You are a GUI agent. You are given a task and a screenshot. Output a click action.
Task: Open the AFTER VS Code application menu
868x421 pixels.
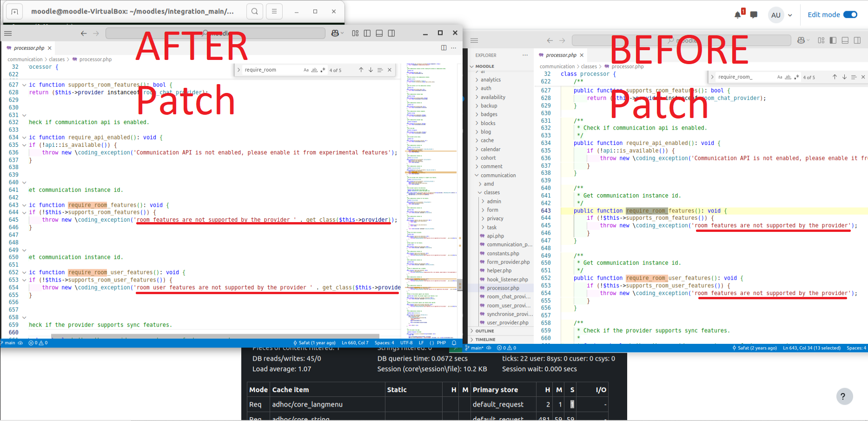[x=8, y=33]
